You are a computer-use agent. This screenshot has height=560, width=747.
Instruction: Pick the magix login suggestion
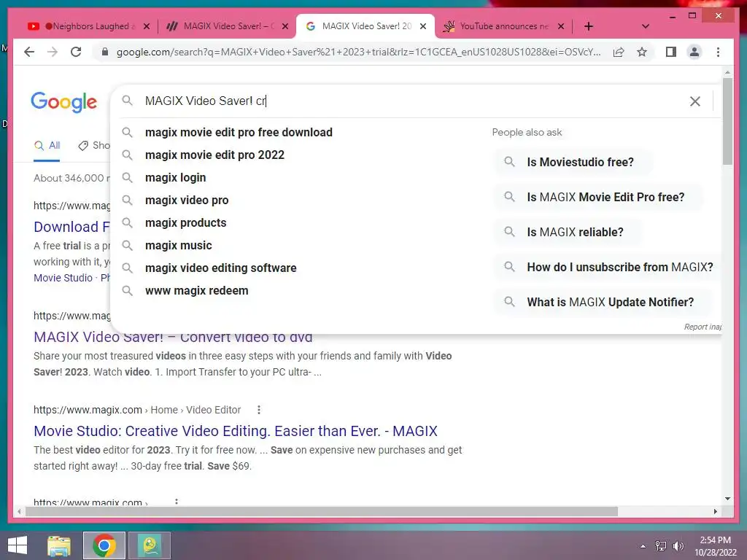175,178
